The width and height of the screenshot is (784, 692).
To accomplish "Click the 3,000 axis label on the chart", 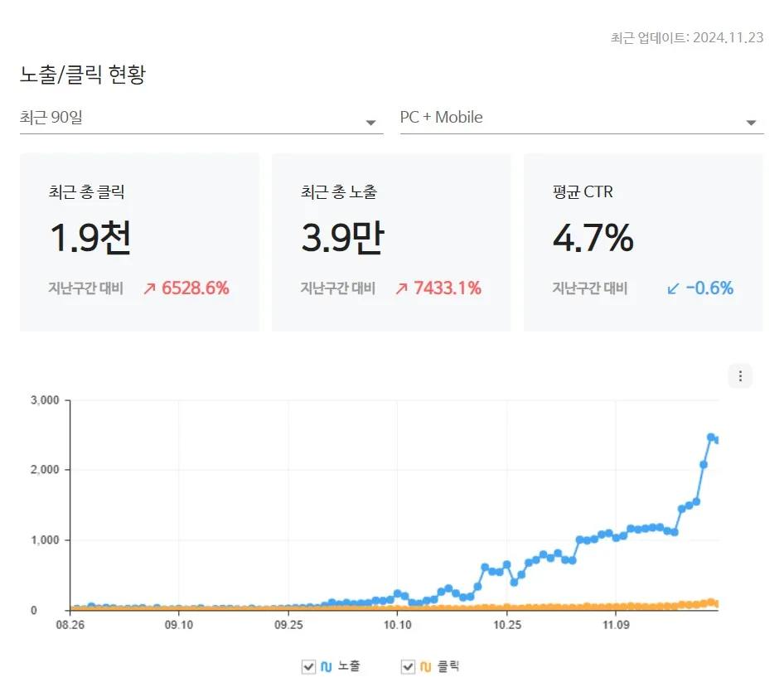I will pos(43,399).
